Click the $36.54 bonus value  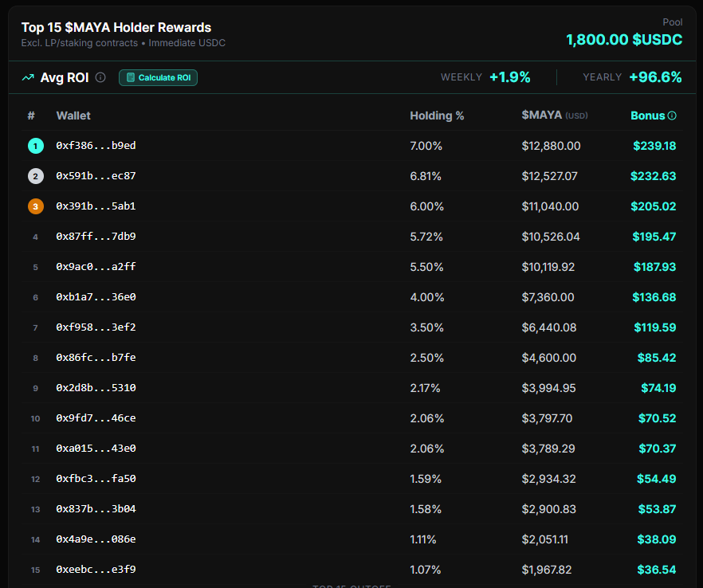click(x=657, y=570)
